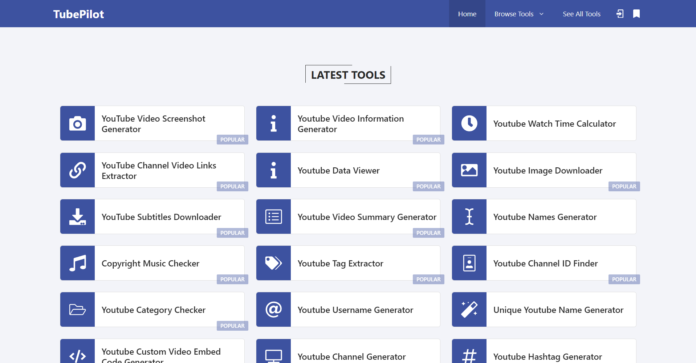Click the bookmark icon in navbar
Viewport: 696px width, 363px height.
[x=637, y=14]
